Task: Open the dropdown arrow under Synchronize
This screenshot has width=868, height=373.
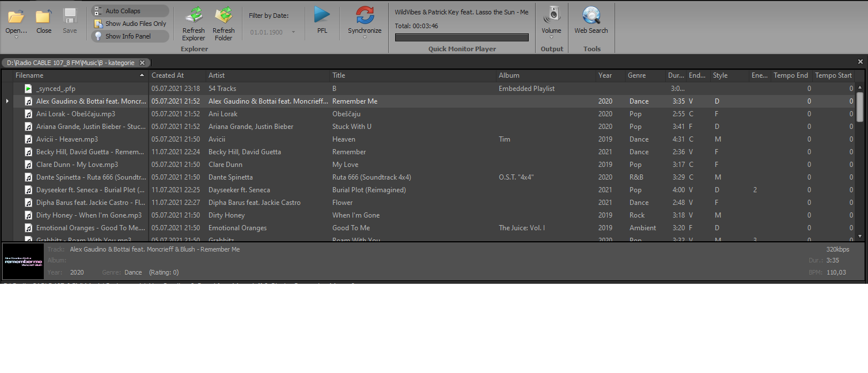Action: pos(365,38)
